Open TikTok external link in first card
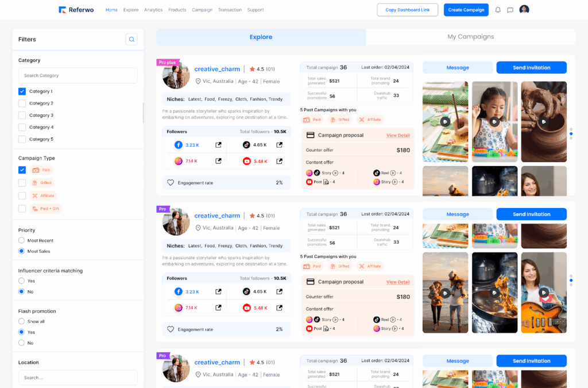This screenshot has width=588, height=388. (279, 145)
